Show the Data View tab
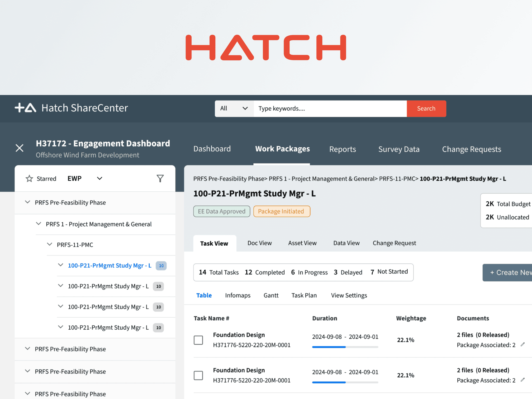This screenshot has width=532, height=399. coord(346,243)
